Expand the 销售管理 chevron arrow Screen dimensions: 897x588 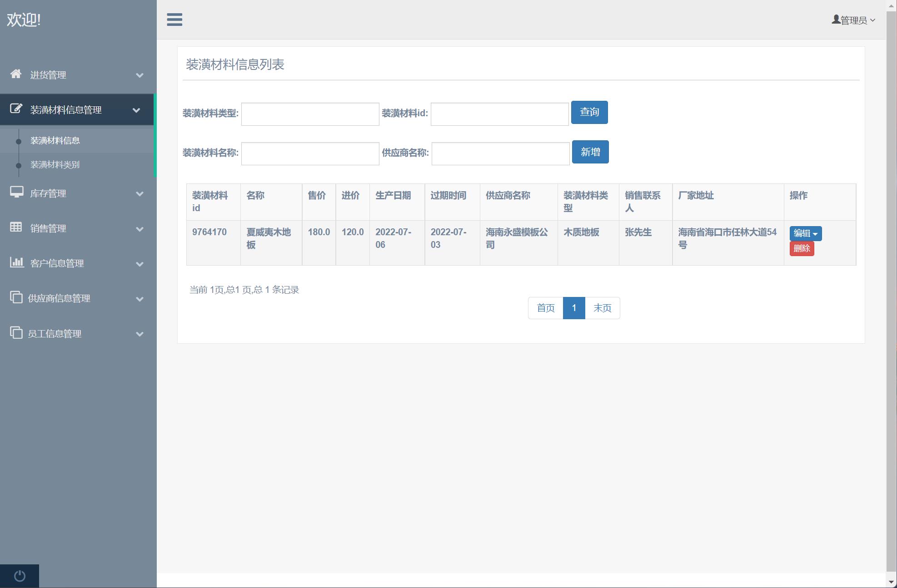(x=140, y=229)
